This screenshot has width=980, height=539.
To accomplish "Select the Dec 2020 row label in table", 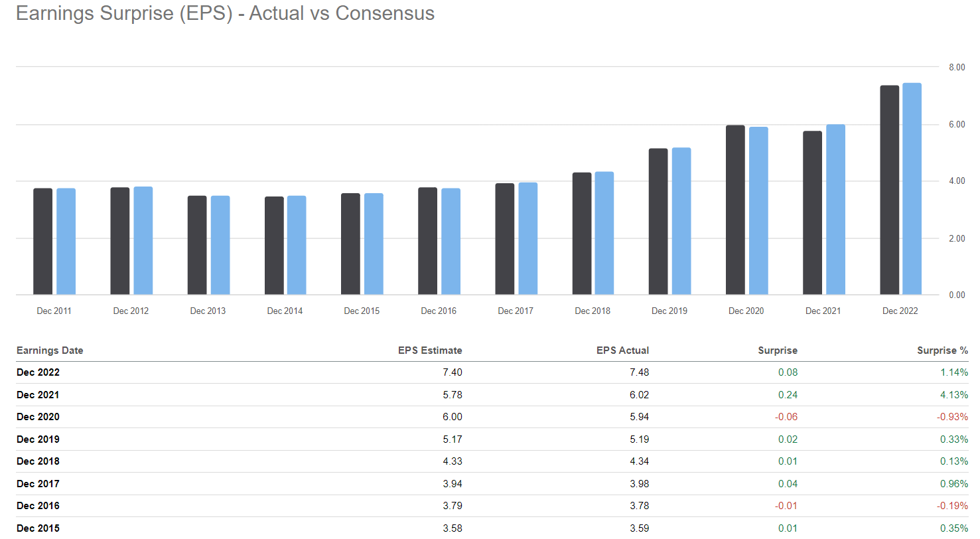I will pos(38,417).
